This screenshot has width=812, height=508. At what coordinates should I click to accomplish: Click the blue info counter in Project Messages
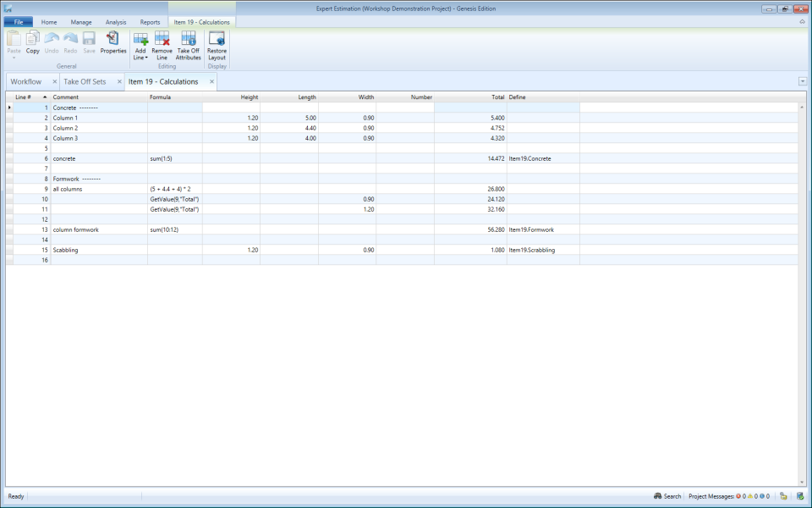[x=762, y=496]
